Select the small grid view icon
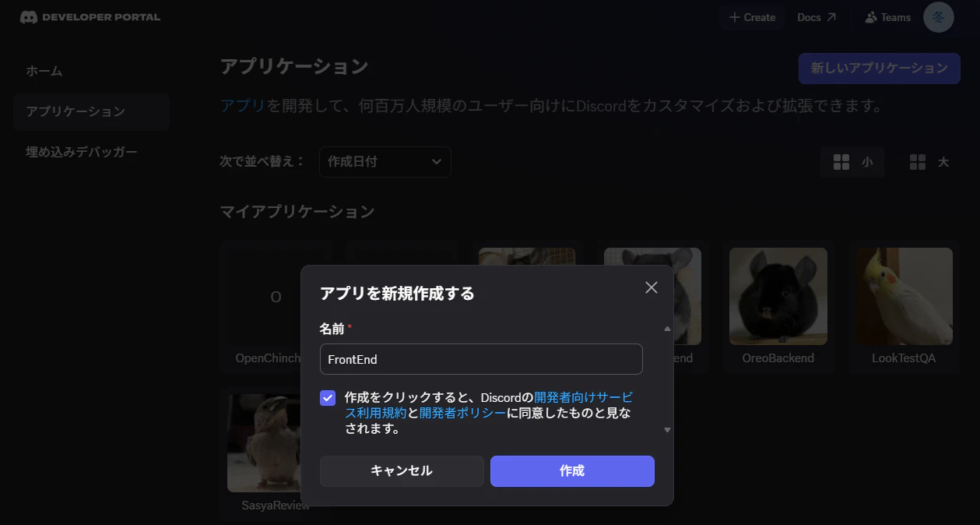980x525 pixels. click(841, 162)
